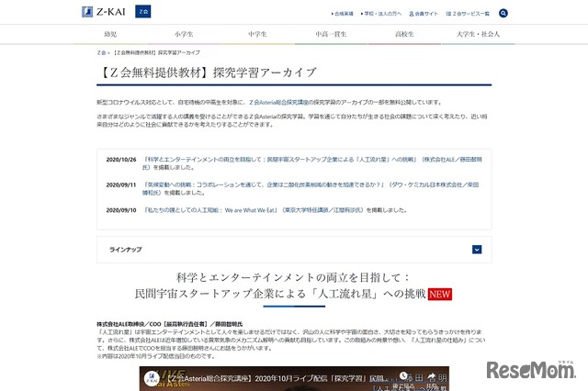Click the date 2020/09/10
Image resolution: width=588 pixels, height=391 pixels.
(121, 210)
